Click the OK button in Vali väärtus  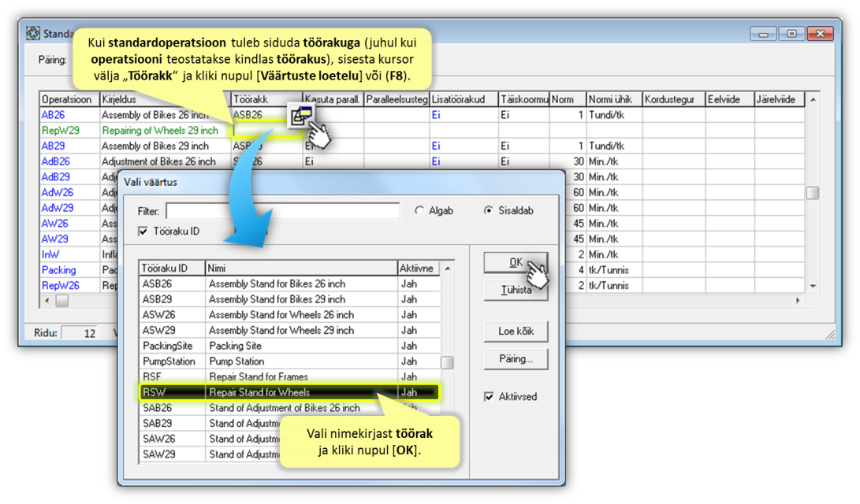click(516, 262)
